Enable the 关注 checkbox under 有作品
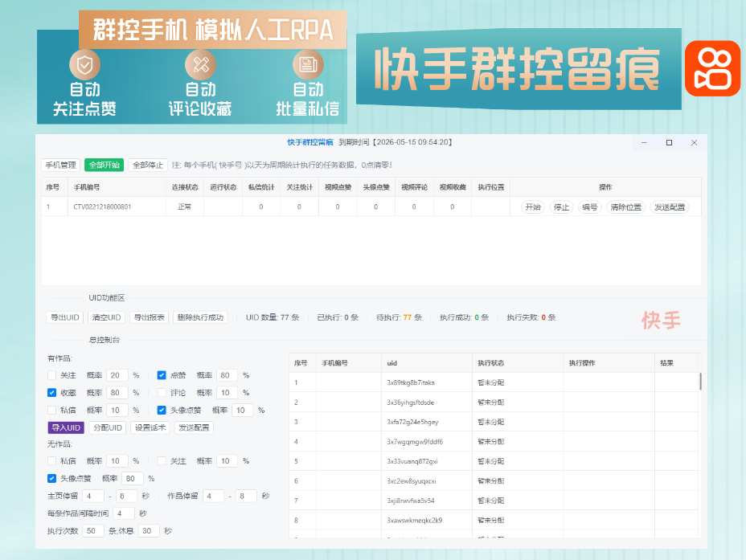This screenshot has width=746, height=560. (51, 375)
